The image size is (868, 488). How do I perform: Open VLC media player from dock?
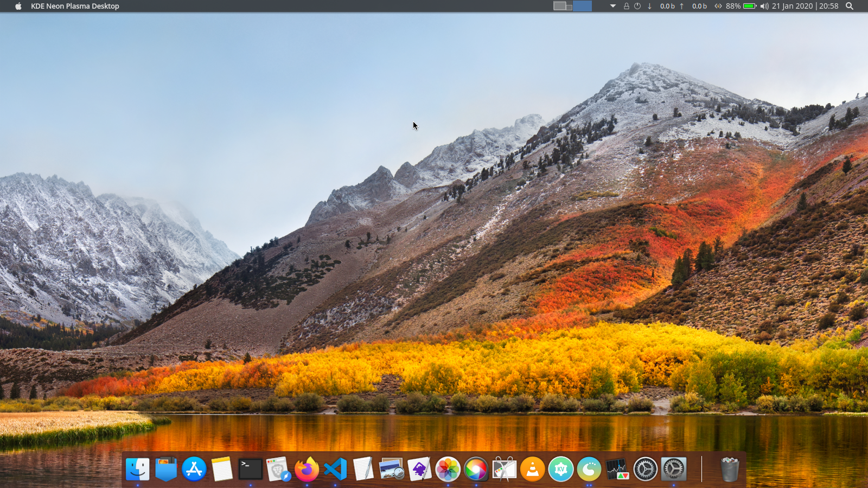tap(533, 469)
